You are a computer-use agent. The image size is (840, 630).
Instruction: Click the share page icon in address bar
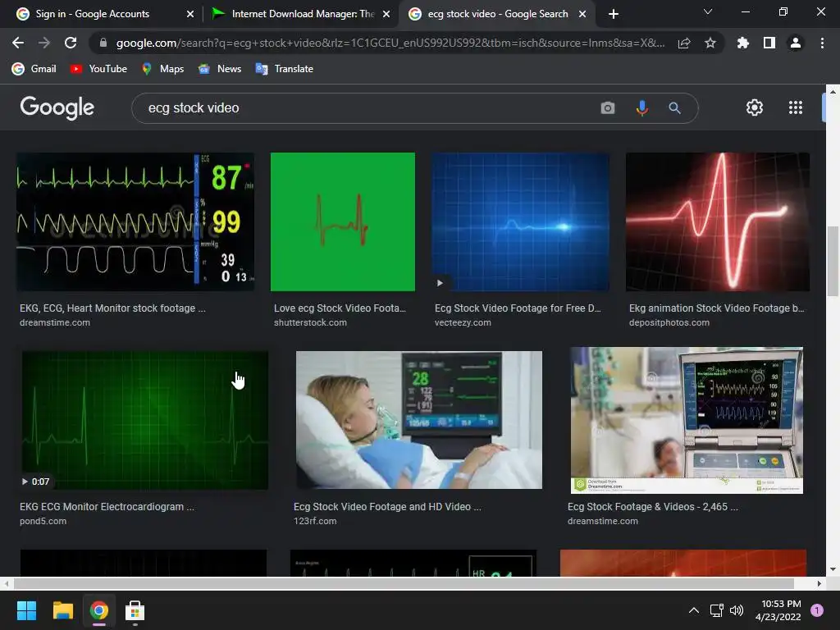pyautogui.click(x=684, y=43)
